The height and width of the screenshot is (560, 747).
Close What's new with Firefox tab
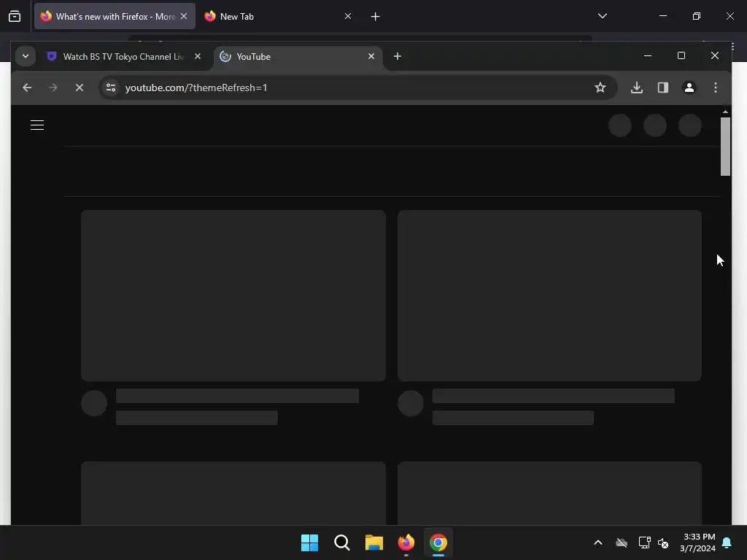[184, 16]
